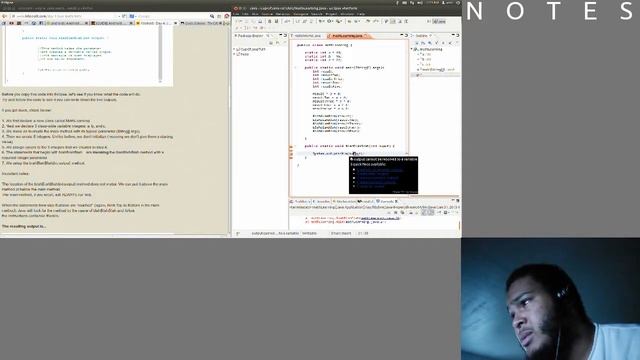Image resolution: width=640 pixels, height=360 pixels.
Task: Switch to the Console tab
Action: coord(386,202)
